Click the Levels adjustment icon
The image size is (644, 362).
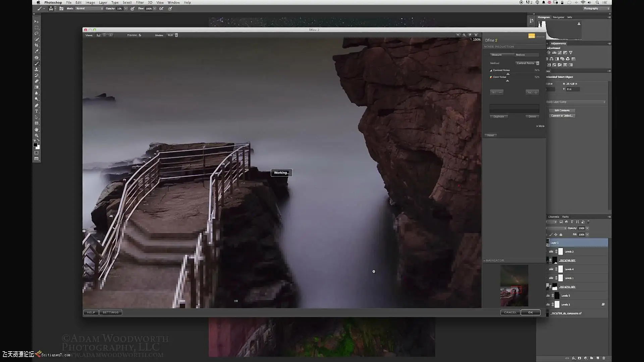click(554, 53)
